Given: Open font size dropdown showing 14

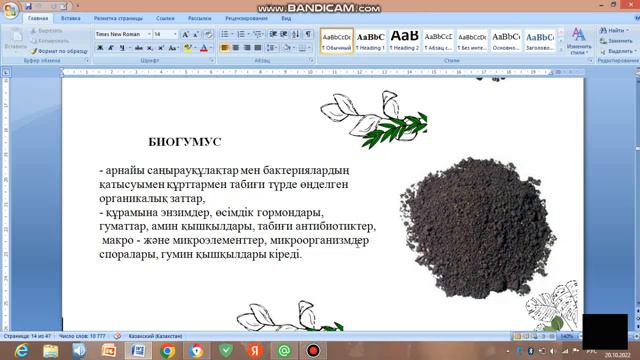Looking at the screenshot, I should click(x=175, y=34).
